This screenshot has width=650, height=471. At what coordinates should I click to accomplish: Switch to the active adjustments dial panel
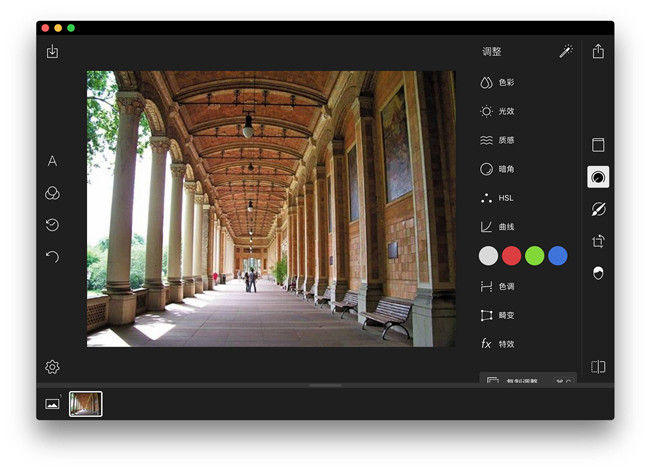(x=598, y=177)
